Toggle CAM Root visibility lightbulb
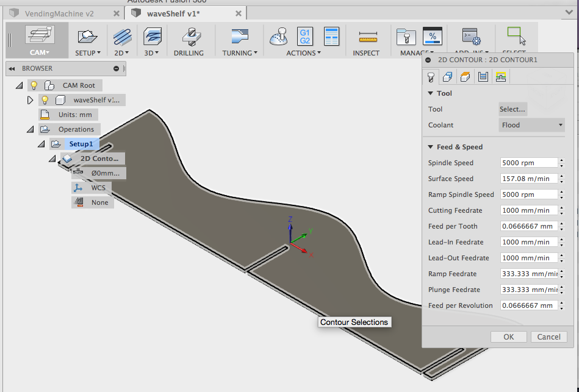This screenshot has width=579, height=392. (34, 85)
